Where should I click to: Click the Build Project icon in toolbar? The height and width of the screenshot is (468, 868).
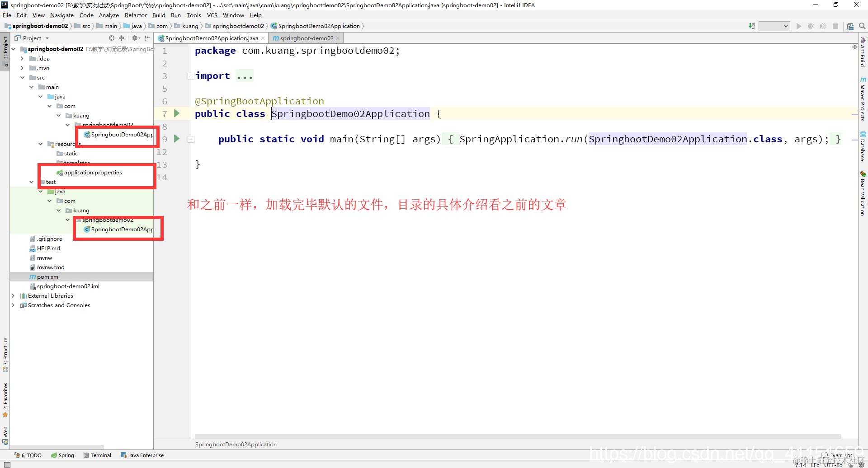752,26
